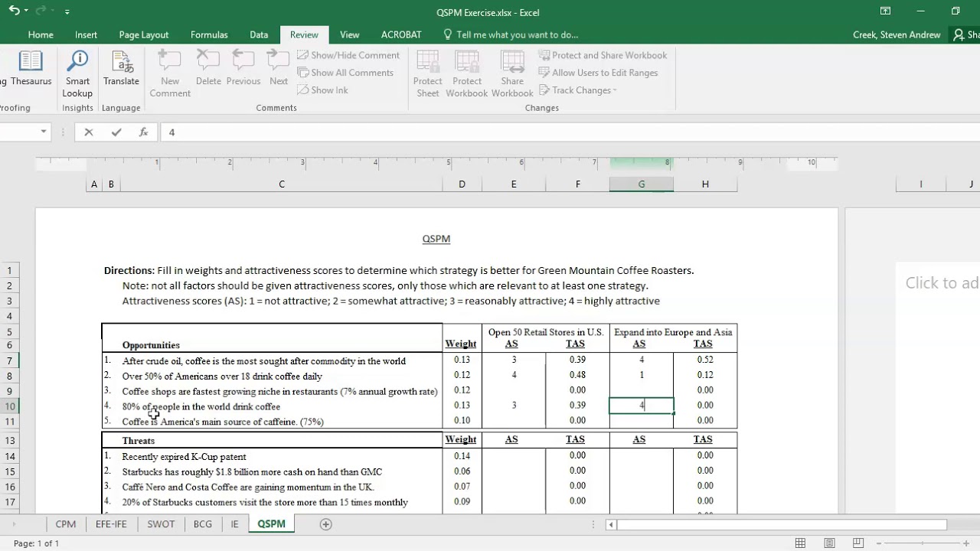Click the Smart Lookup icon

(x=77, y=73)
